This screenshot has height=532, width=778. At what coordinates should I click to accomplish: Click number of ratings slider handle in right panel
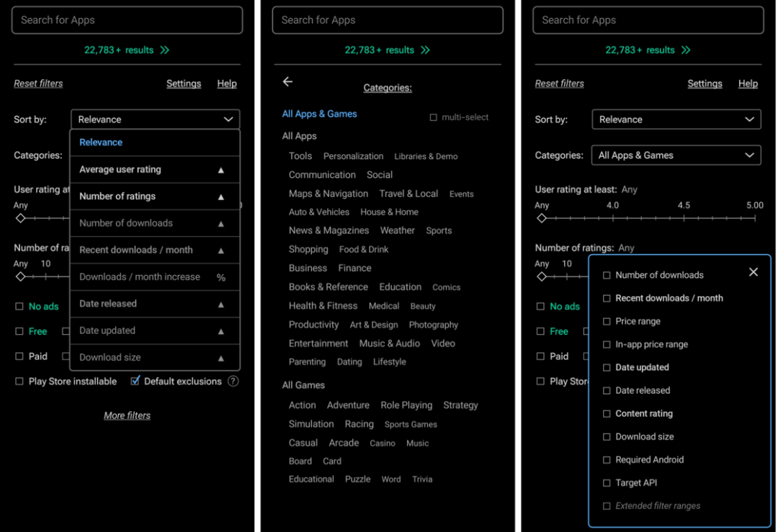point(541,276)
